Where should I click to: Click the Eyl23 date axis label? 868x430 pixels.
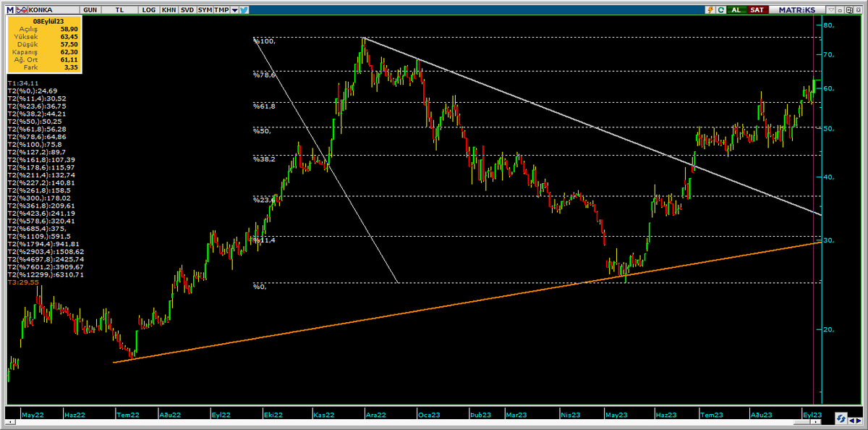click(812, 415)
